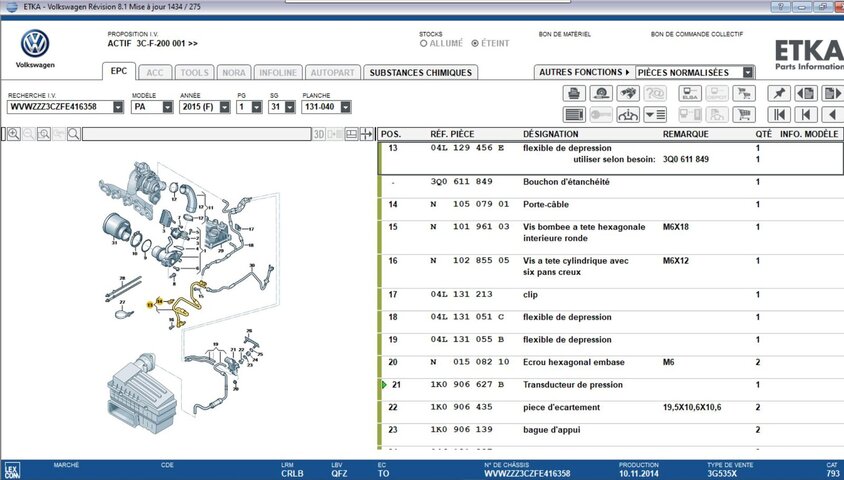844x480 pixels.
Task: Open the single shopping cart icon
Action: 744,115
